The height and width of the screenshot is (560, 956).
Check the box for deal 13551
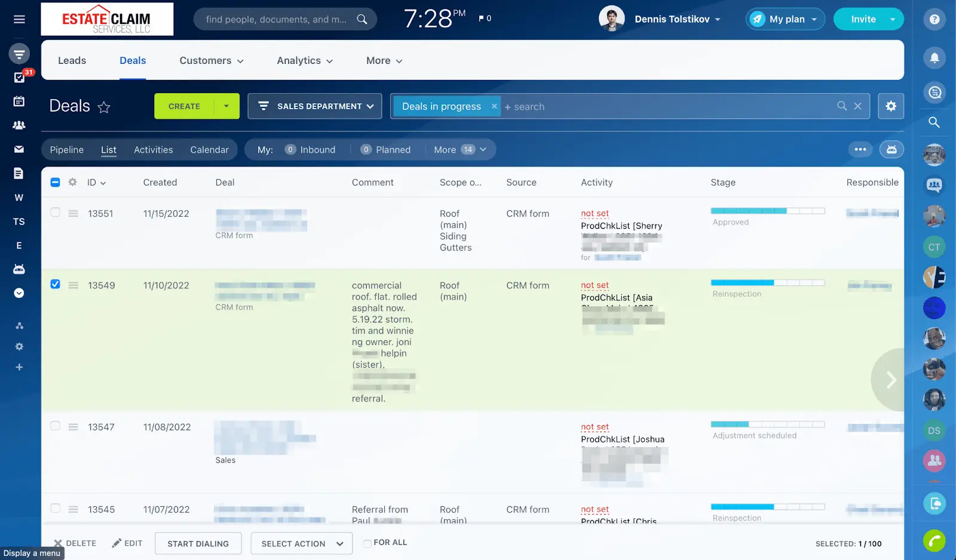tap(55, 213)
